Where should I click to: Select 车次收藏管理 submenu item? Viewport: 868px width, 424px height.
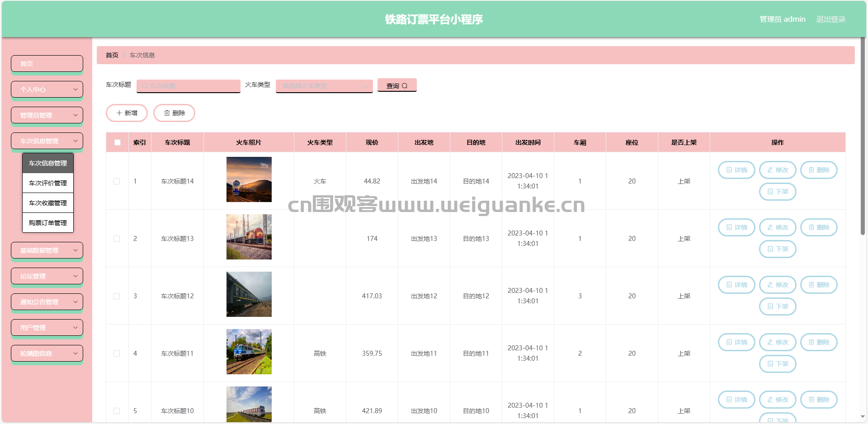click(x=48, y=203)
